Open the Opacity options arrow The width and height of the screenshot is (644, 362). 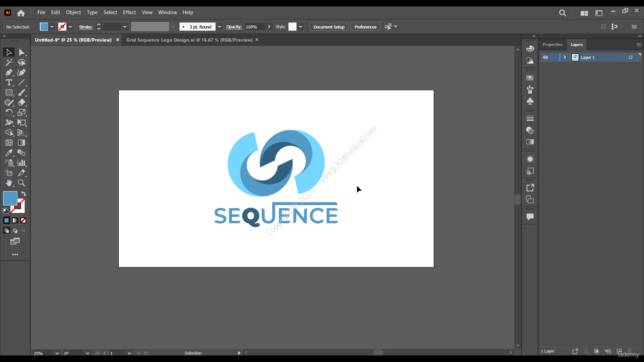pos(269,27)
